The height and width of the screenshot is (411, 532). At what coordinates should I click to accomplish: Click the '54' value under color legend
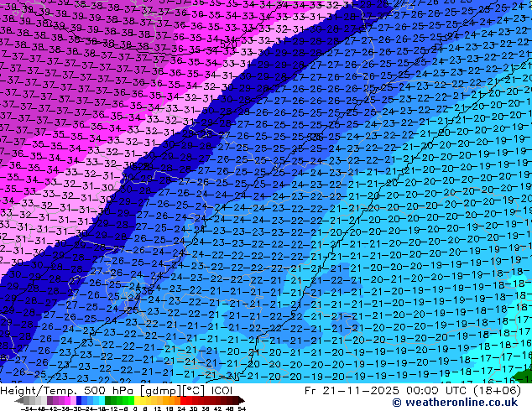[x=242, y=408]
